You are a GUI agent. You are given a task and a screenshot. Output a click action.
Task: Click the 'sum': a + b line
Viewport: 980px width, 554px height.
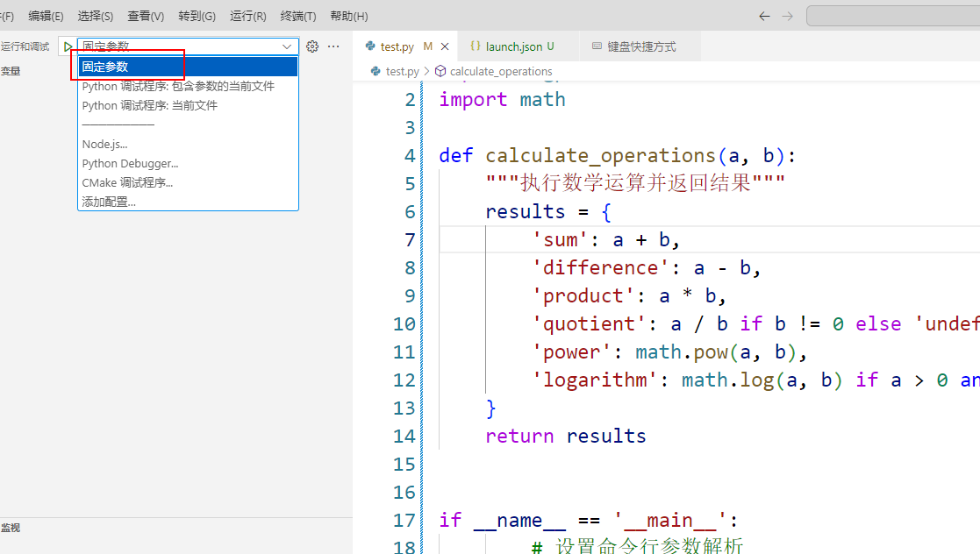coord(605,240)
